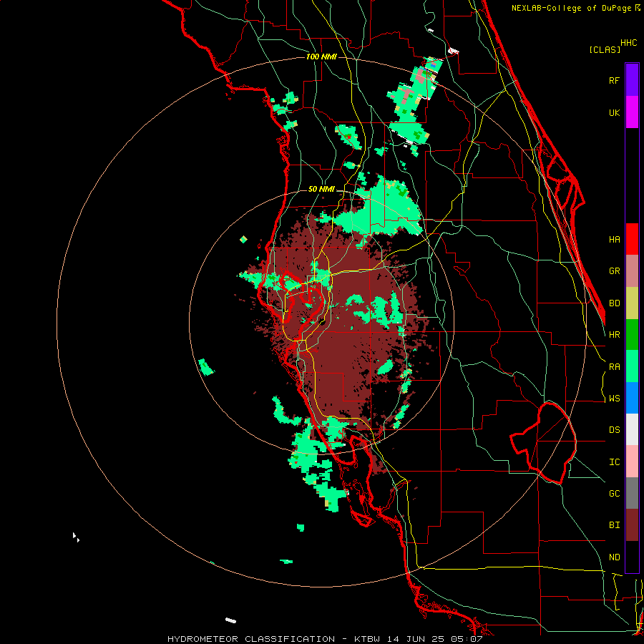The height and width of the screenshot is (644, 644).
Task: Click the KTBW radar site identifier
Action: [370, 639]
